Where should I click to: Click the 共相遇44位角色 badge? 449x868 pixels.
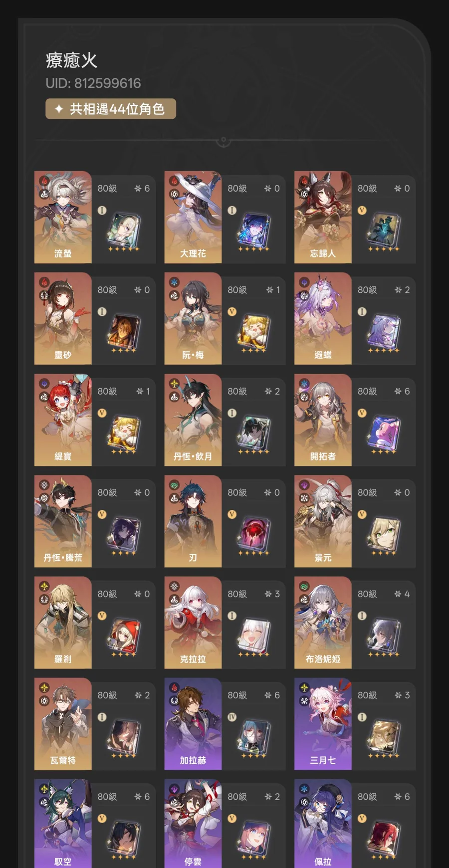coord(111,109)
